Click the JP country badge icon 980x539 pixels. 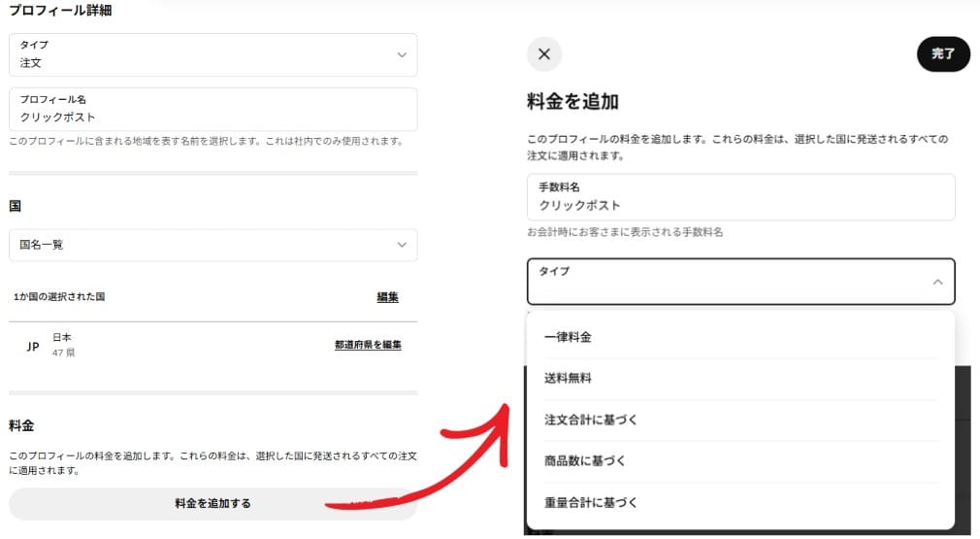(33, 346)
